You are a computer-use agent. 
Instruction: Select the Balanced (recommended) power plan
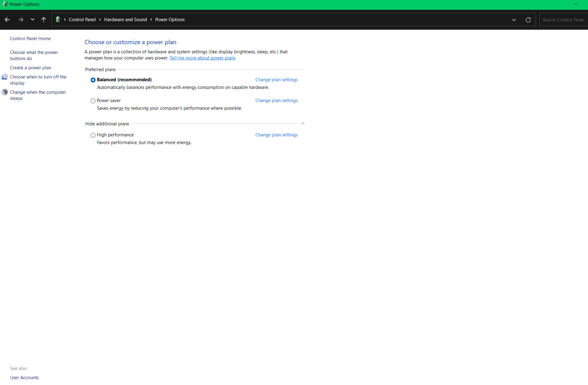(x=93, y=80)
